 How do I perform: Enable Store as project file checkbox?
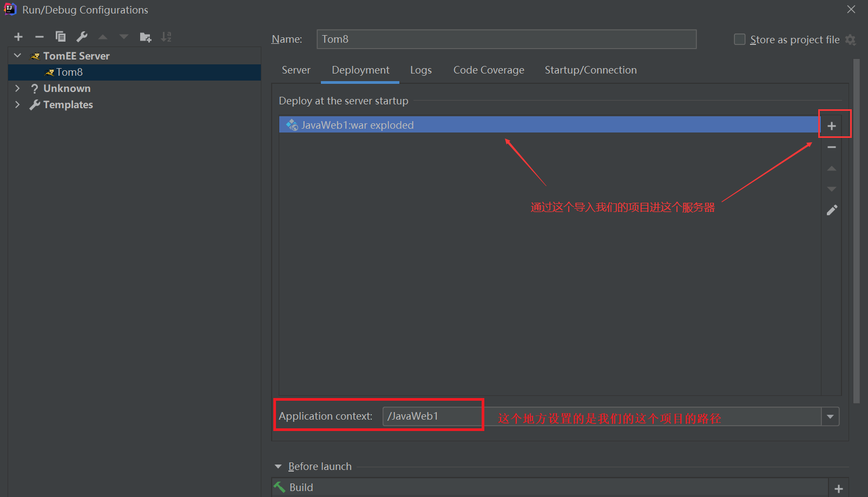[x=739, y=39]
